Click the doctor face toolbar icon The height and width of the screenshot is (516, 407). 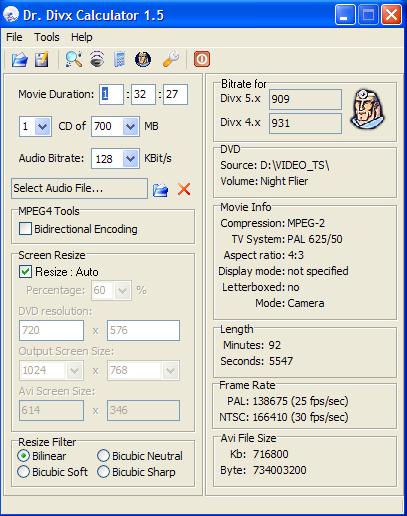(143, 60)
